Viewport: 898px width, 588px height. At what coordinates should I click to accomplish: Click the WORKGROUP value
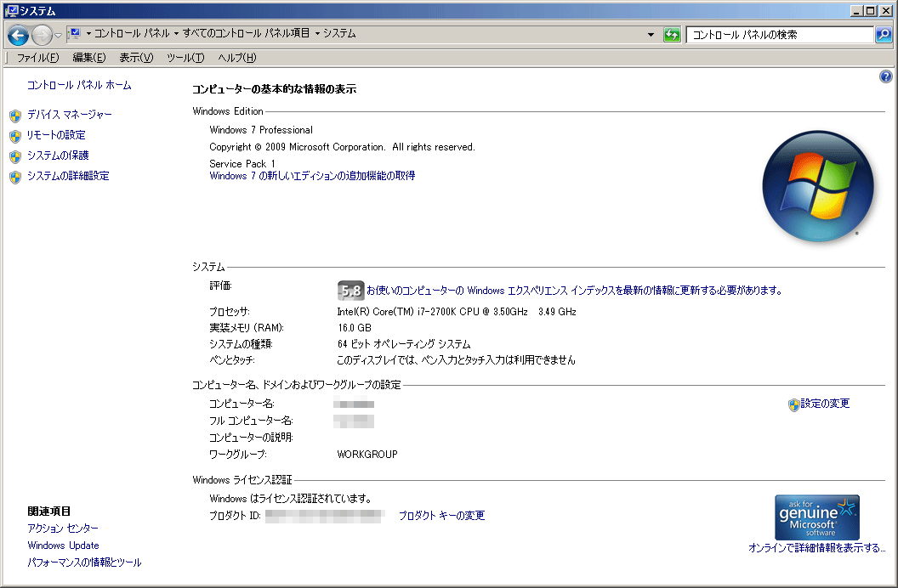click(x=367, y=454)
